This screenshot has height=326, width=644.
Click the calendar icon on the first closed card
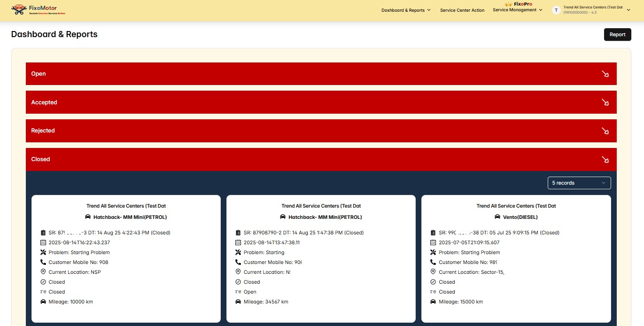[43, 242]
